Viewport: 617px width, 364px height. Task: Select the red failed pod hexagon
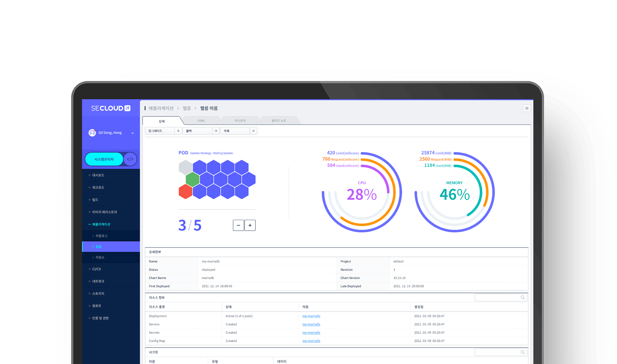coord(185,192)
